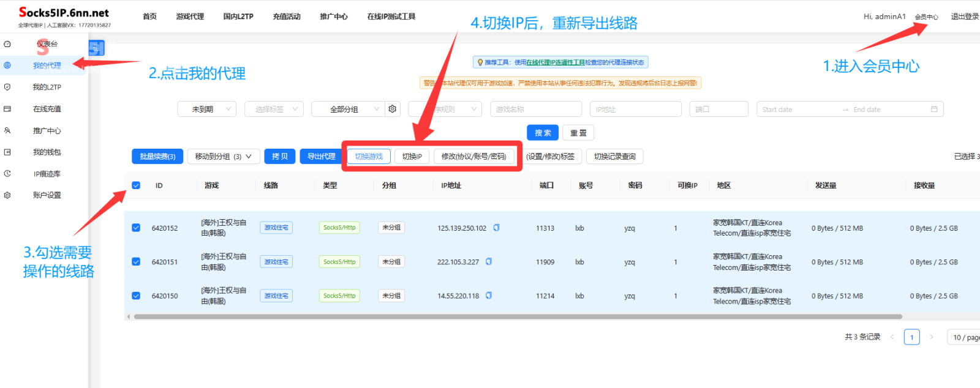Click the 切换记录查询 button
Image resolution: width=980 pixels, height=388 pixels.
coord(614,157)
